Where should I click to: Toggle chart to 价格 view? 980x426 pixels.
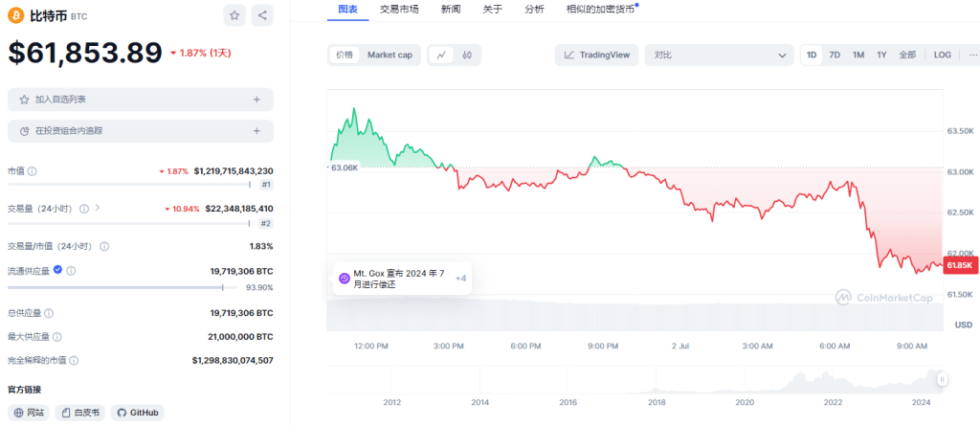pyautogui.click(x=345, y=55)
